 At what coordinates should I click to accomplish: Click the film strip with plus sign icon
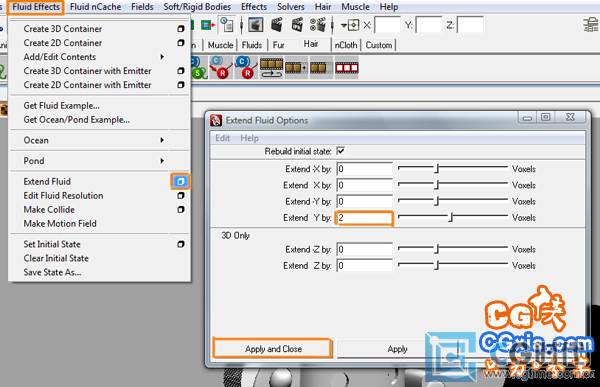[296, 68]
